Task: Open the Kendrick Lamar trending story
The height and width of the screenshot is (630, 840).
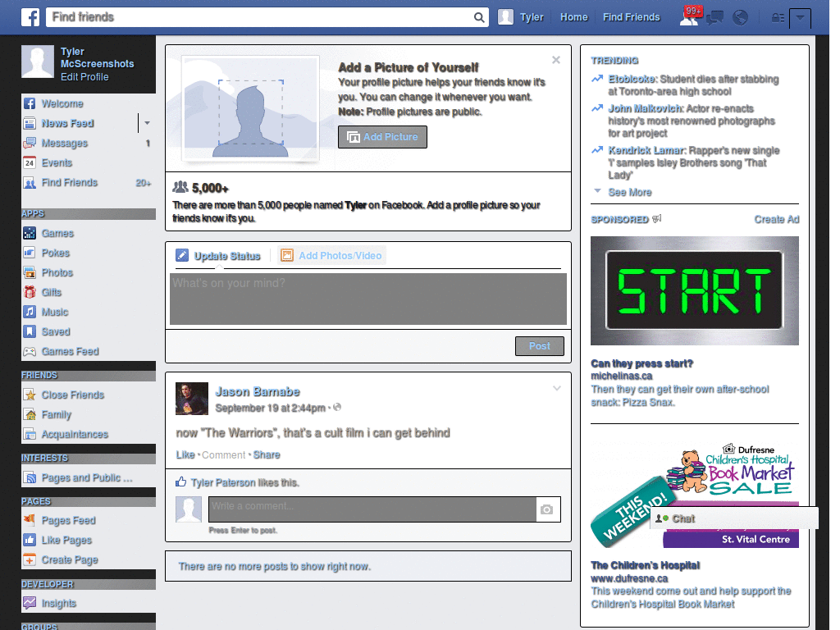Action: (x=693, y=163)
